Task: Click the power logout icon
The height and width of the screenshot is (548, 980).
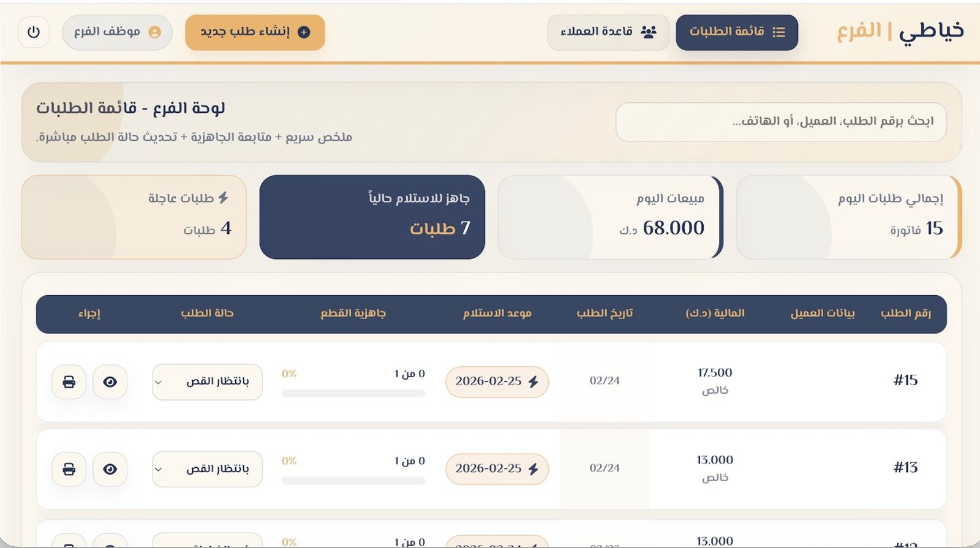Action: (x=34, y=32)
